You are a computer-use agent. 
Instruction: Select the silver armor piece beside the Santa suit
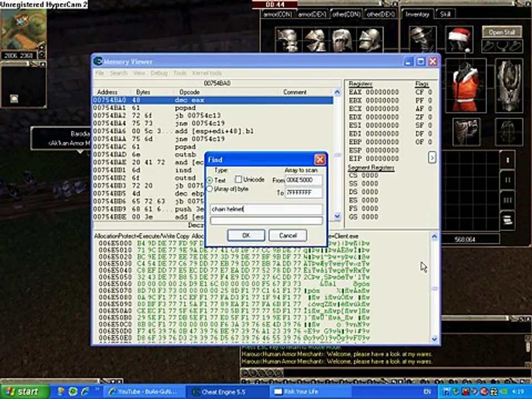click(x=509, y=85)
